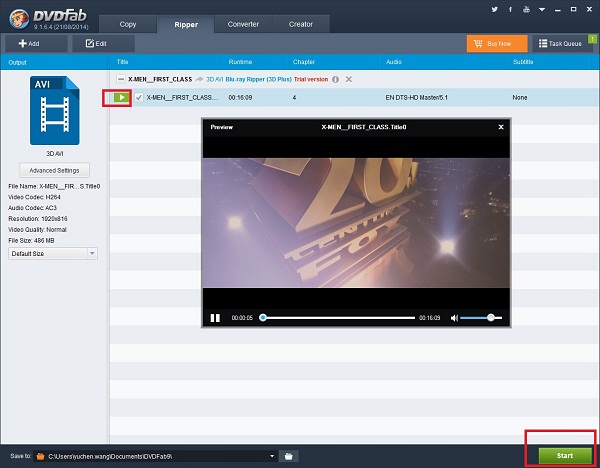The image size is (600, 468).
Task: Remove the X-MEN__FIRST_CLASS source
Action: coord(349,79)
